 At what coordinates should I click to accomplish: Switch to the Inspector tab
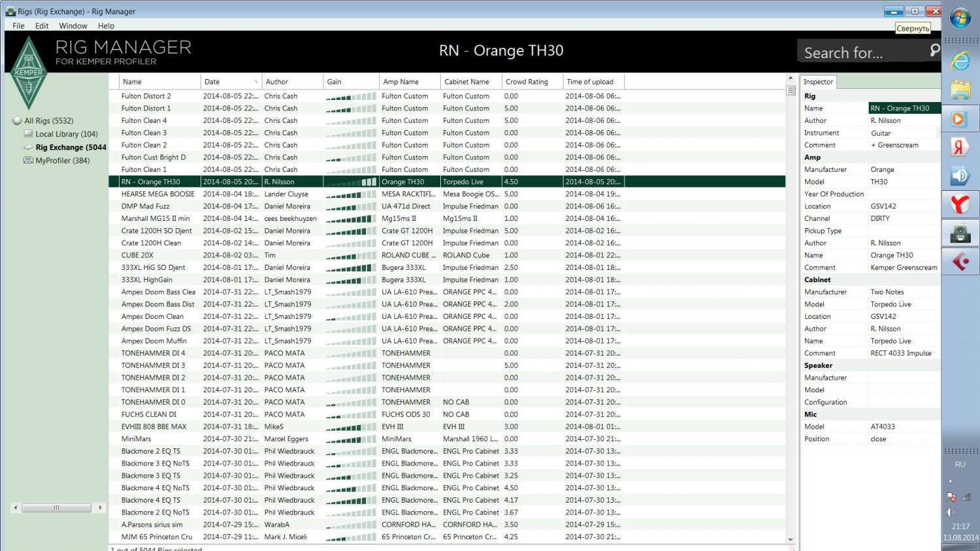coord(818,82)
